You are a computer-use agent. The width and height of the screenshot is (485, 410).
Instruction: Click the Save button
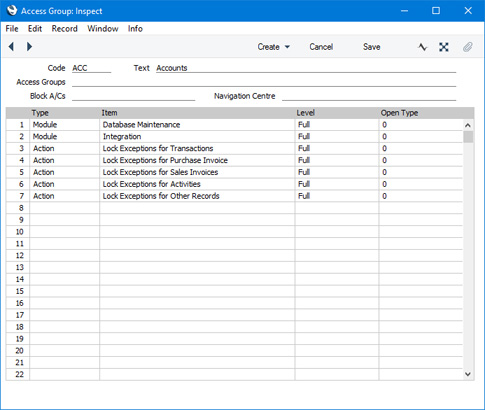pyautogui.click(x=372, y=47)
